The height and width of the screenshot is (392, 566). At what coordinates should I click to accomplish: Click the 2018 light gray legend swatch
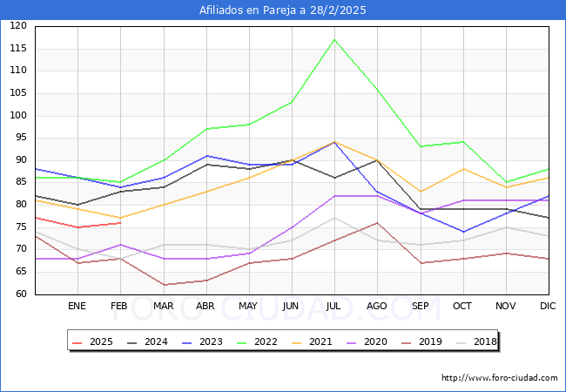(x=462, y=342)
